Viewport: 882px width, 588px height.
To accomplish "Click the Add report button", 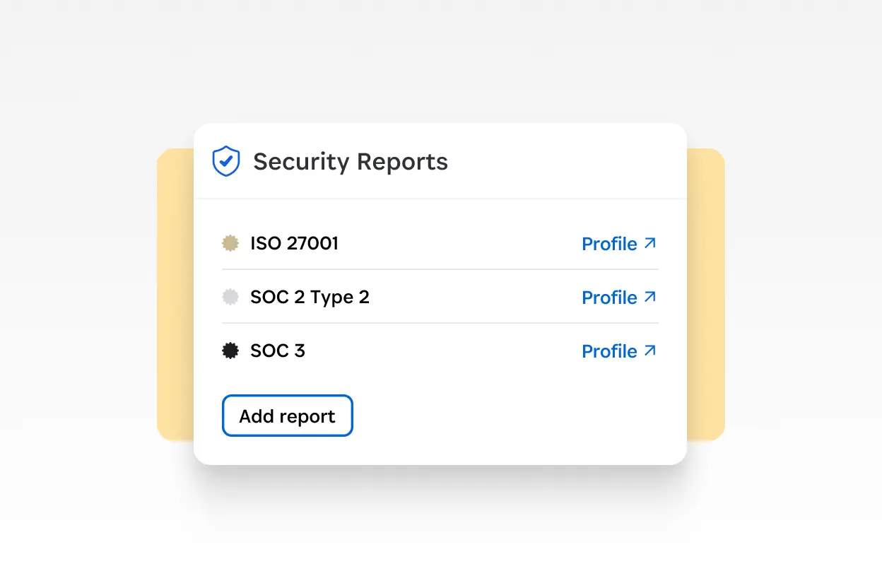I will 287,416.
